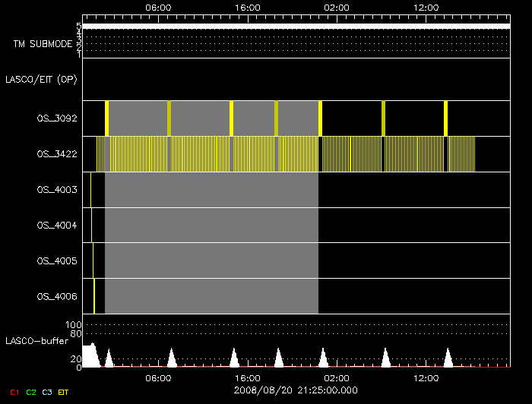Select the OS_3422 row label
Viewport: 532px width, 404px height.
click(x=57, y=154)
